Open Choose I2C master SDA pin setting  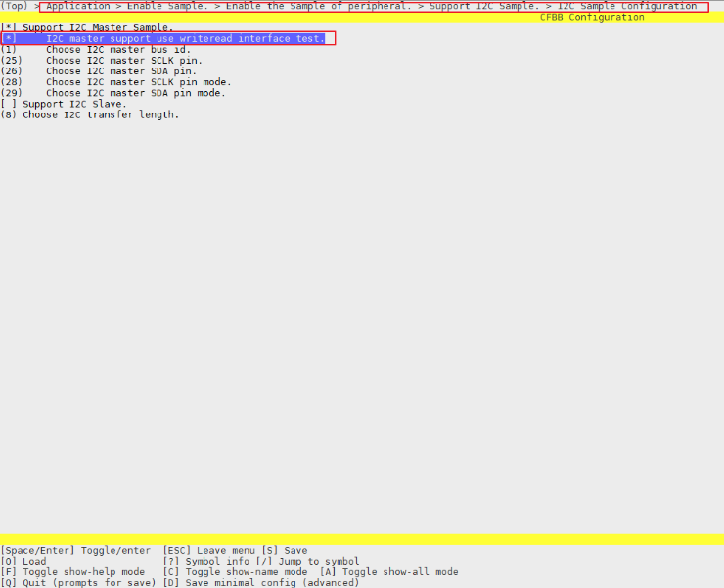pyautogui.click(x=117, y=71)
